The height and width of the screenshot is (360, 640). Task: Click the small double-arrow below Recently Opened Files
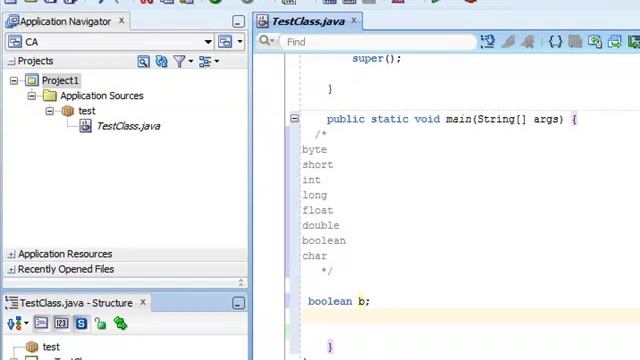[x=241, y=282]
